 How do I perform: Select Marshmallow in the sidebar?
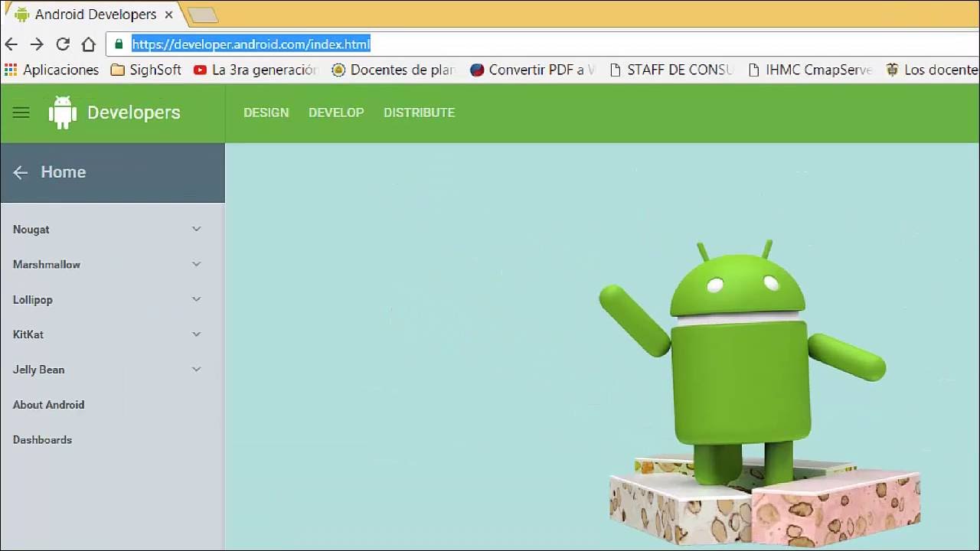[47, 265]
